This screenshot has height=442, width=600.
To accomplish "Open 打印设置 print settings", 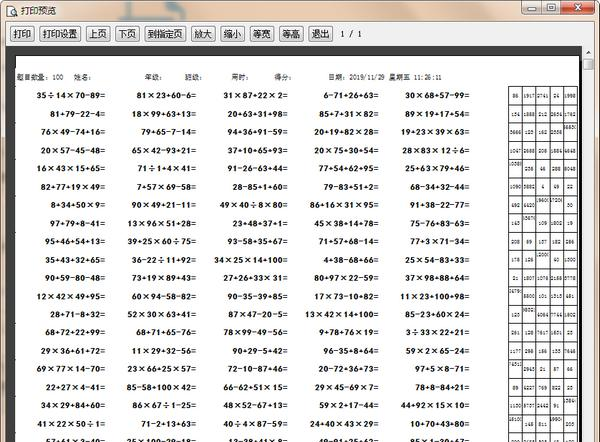I will point(60,34).
